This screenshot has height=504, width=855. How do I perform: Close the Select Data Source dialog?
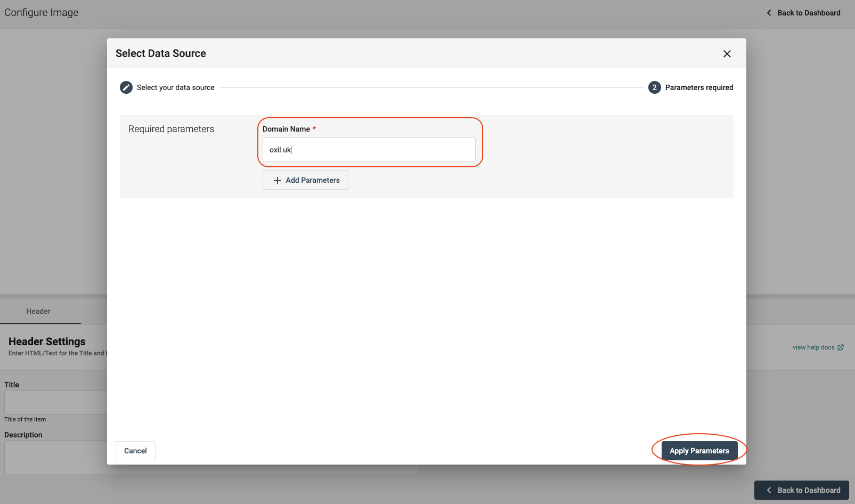727,54
